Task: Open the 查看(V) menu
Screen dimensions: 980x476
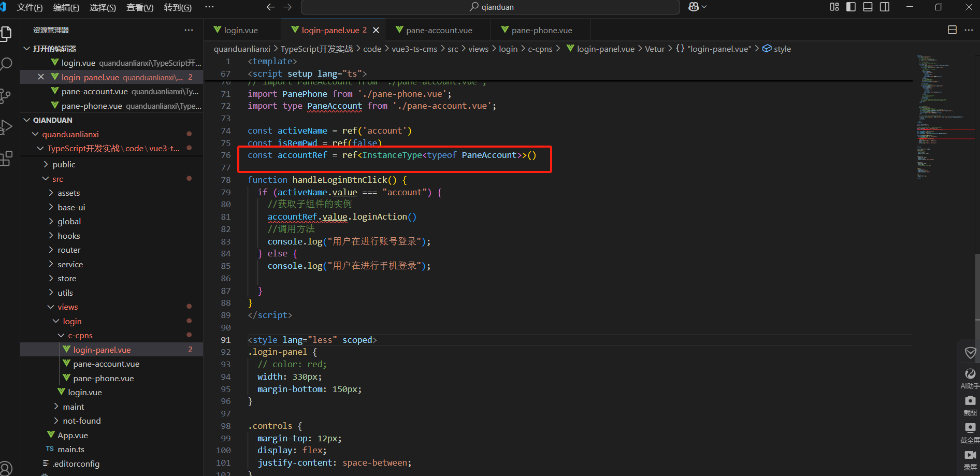Action: coord(140,7)
